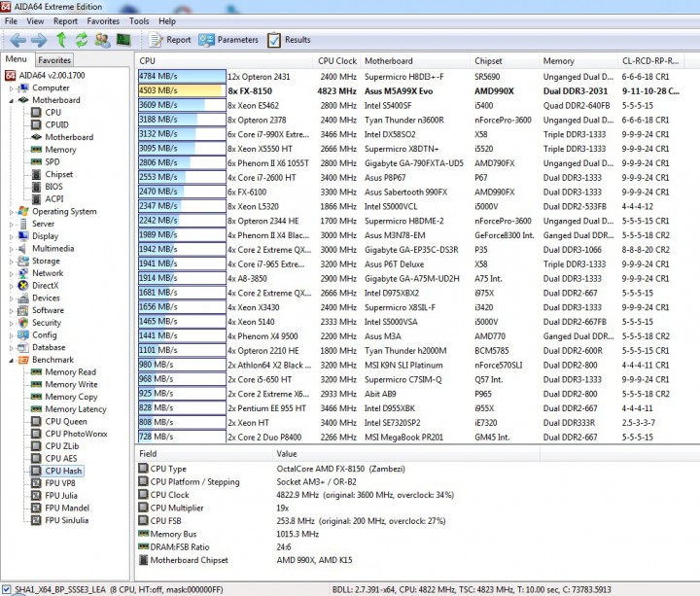Open the Memory Copy benchmark
The height and width of the screenshot is (596, 700).
[x=64, y=397]
